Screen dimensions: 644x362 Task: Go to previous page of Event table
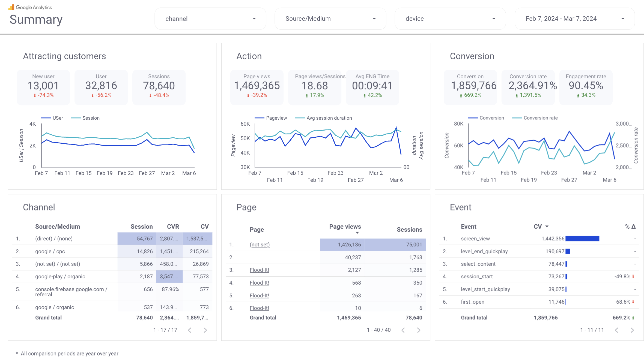pyautogui.click(x=616, y=330)
